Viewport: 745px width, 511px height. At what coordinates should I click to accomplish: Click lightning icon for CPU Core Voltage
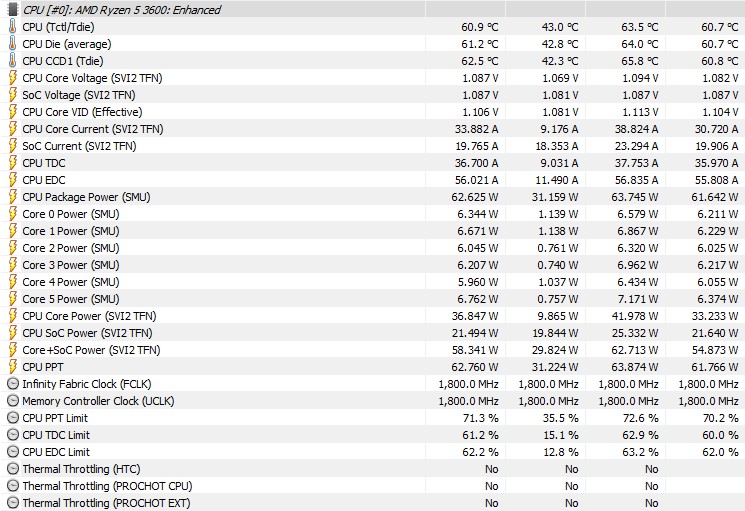click(13, 78)
